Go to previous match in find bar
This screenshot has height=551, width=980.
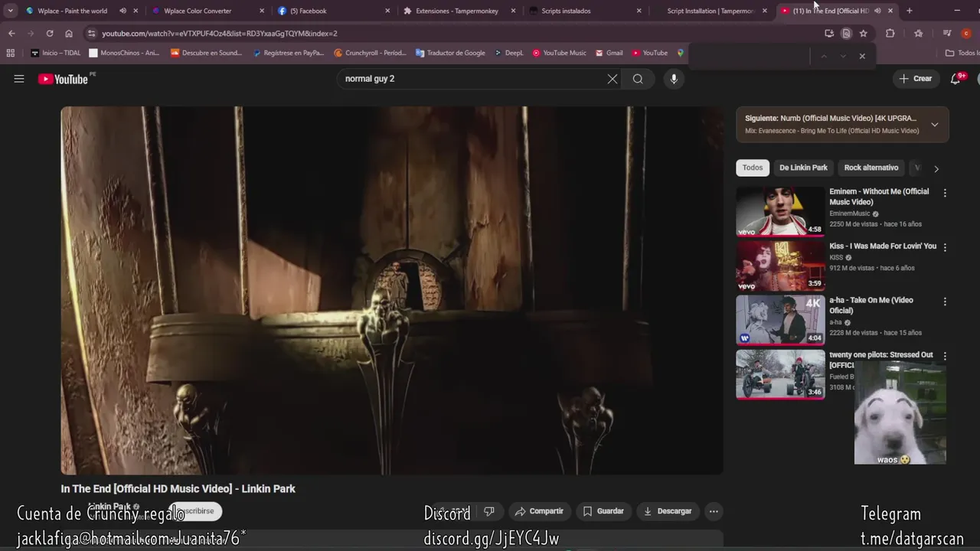[824, 56]
